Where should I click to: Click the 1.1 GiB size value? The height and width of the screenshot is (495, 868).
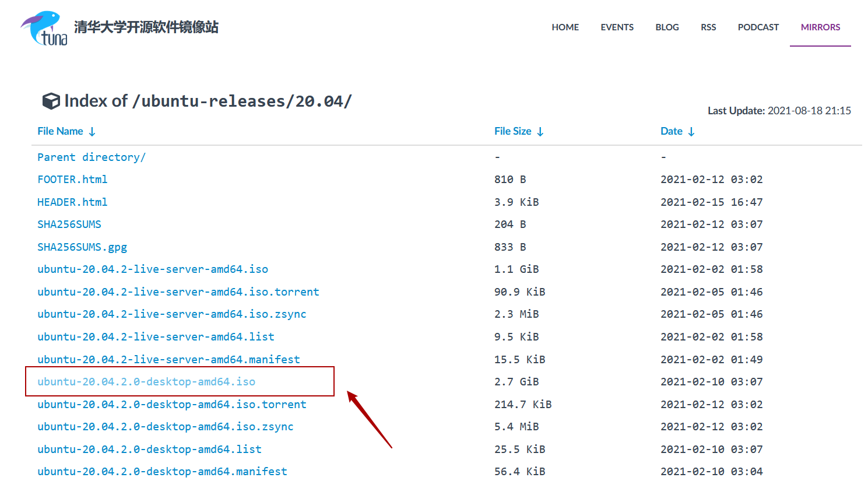click(516, 269)
